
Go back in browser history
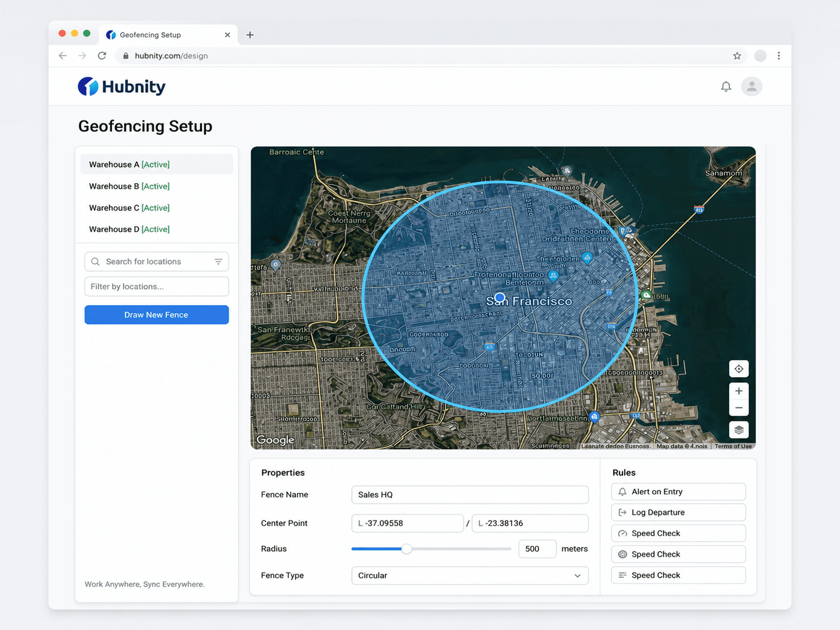click(x=63, y=56)
